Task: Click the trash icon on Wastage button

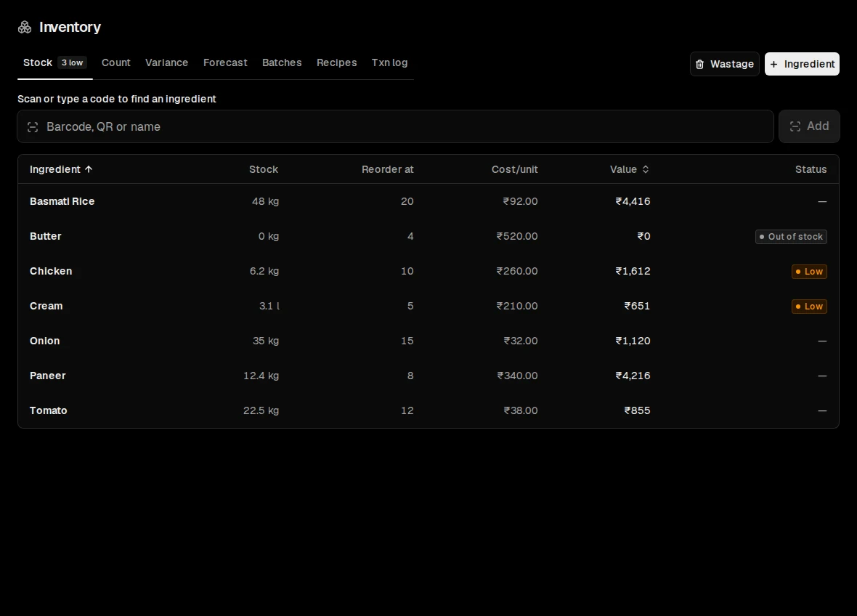Action: (699, 65)
